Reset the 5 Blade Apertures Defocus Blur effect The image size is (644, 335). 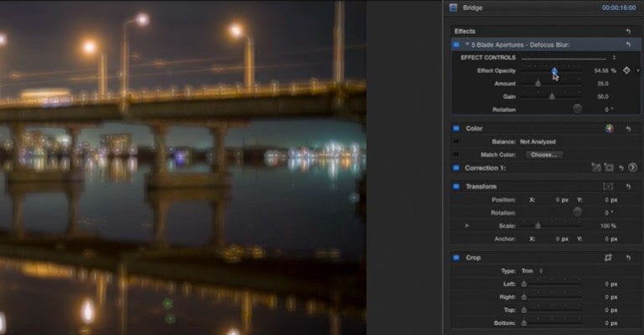pyautogui.click(x=628, y=44)
